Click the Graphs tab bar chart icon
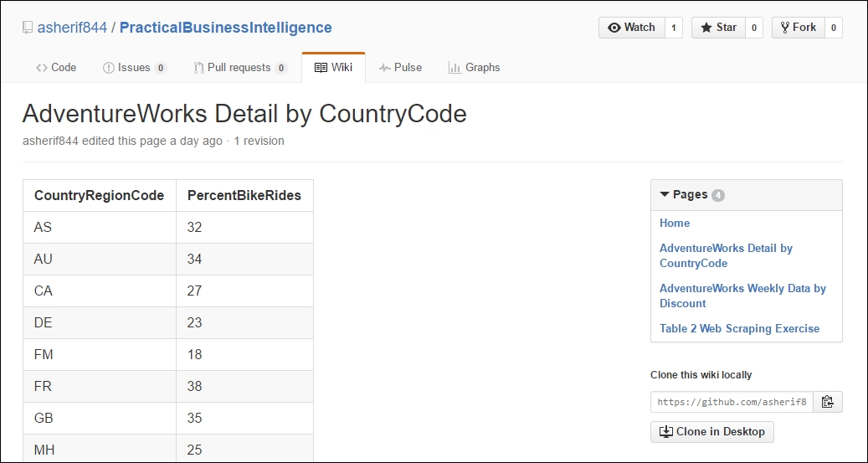 455,68
